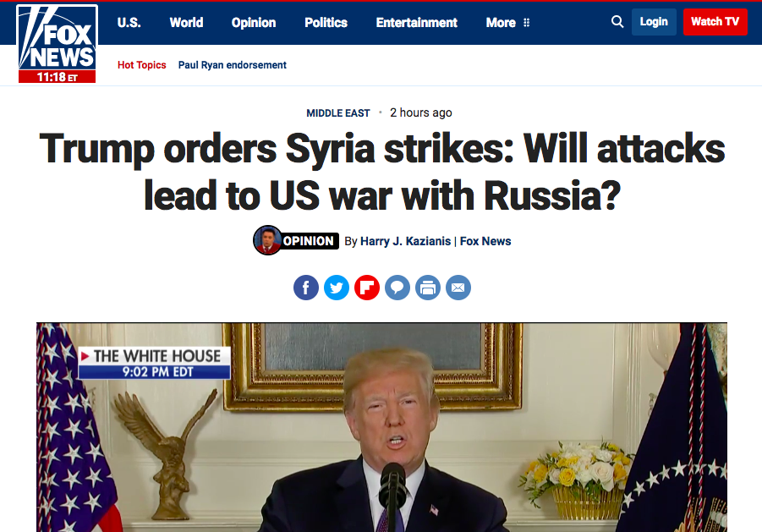This screenshot has width=762, height=532.
Task: Open the World section
Action: coord(186,23)
